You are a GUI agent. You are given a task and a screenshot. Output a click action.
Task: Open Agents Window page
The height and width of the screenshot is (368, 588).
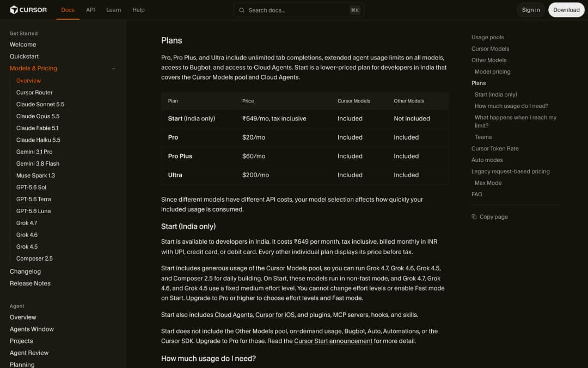(32, 329)
